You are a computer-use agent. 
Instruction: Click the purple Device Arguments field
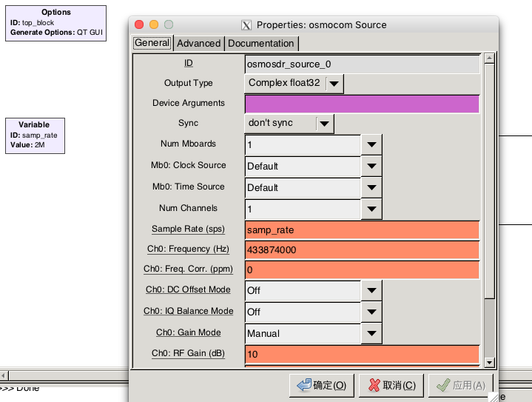coord(362,104)
